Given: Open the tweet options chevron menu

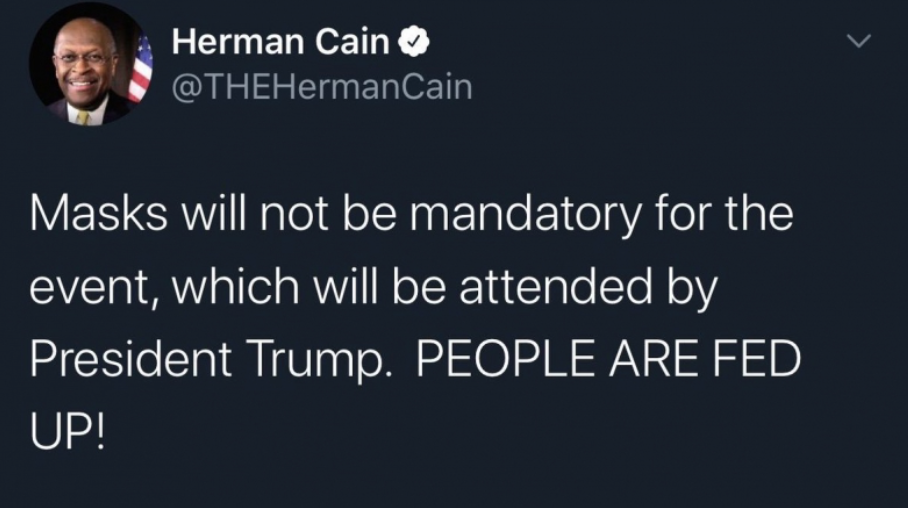Looking at the screenshot, I should click(x=859, y=43).
